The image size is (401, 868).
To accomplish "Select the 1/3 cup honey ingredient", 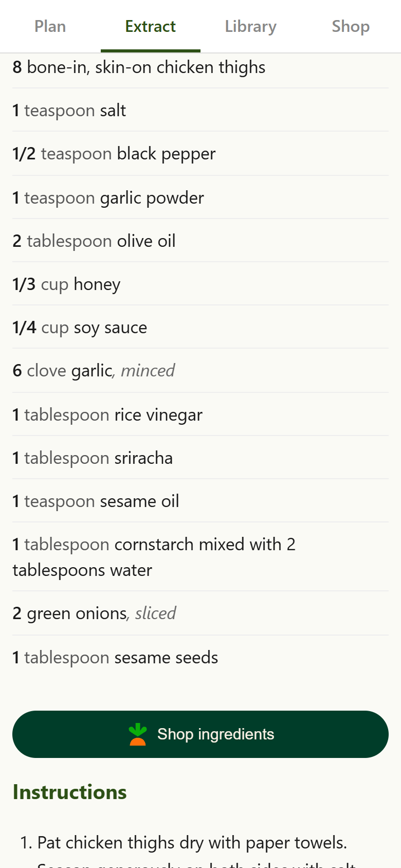I will pyautogui.click(x=67, y=284).
